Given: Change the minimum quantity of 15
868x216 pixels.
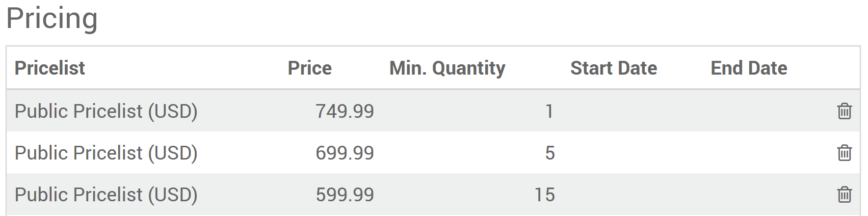Looking at the screenshot, I should coord(544,194).
